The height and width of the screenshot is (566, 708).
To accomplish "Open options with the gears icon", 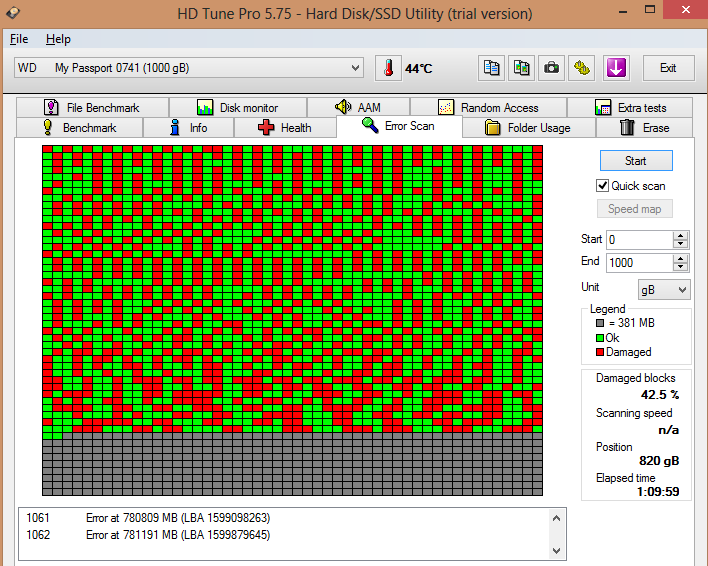I will (582, 68).
